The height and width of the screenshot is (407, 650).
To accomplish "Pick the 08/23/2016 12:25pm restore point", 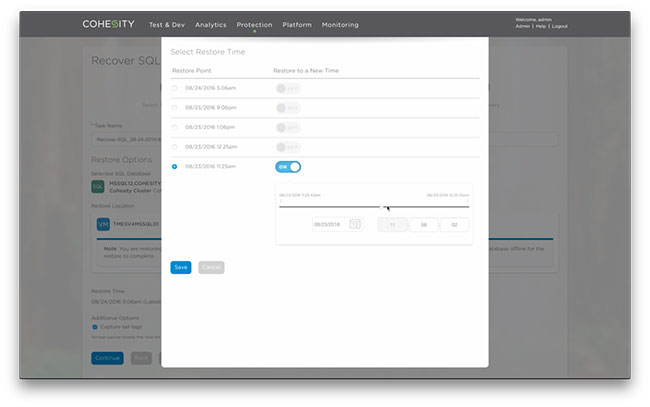I will click(175, 147).
